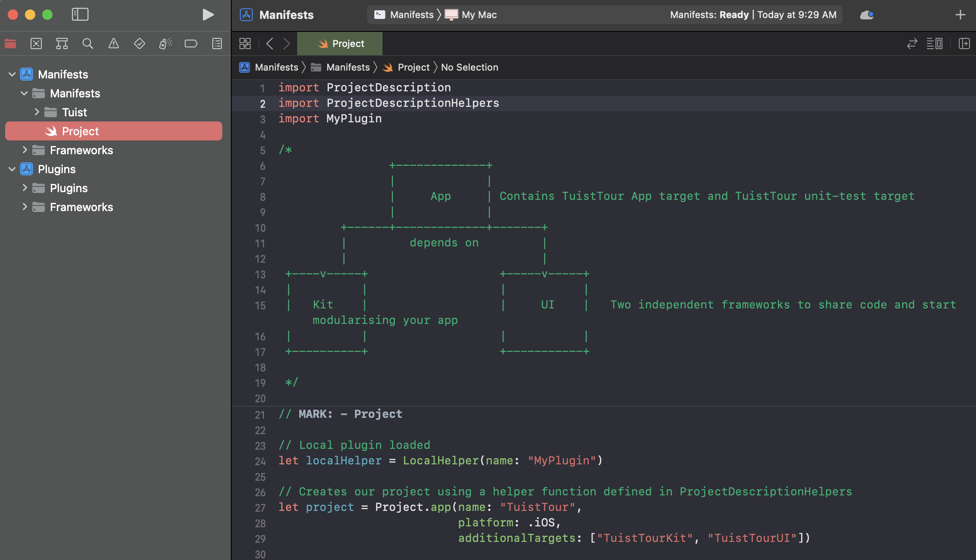Image resolution: width=976 pixels, height=560 pixels.
Task: Click the plus Library button
Action: pos(960,15)
